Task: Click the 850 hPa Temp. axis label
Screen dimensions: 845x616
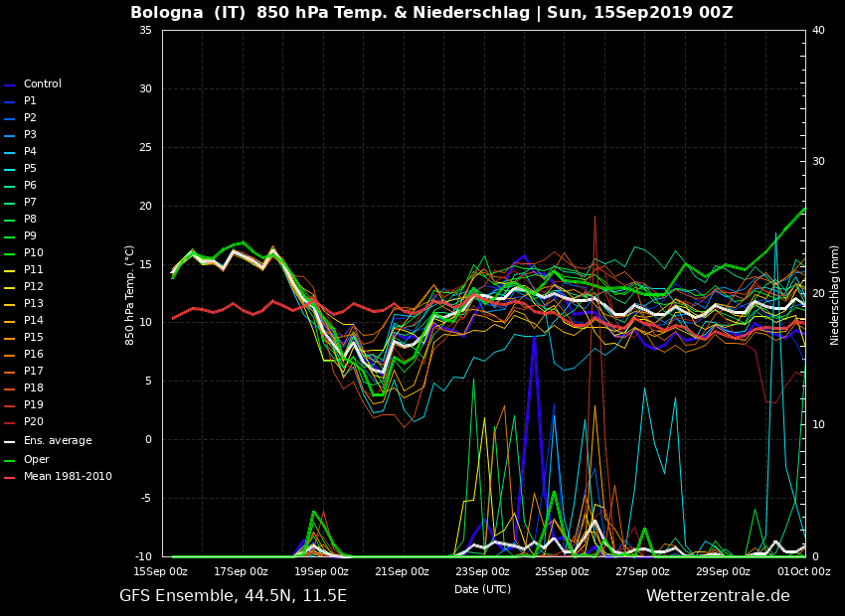Action: point(130,294)
